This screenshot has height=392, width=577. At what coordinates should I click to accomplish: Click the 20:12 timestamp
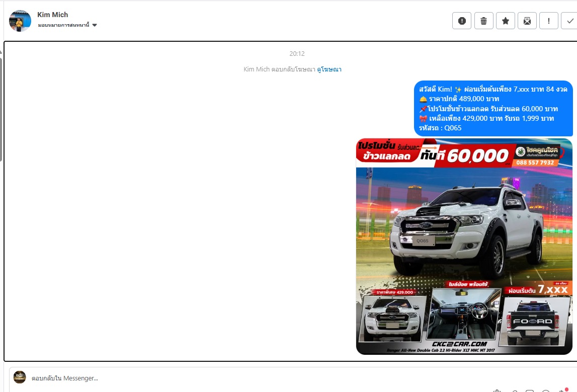pos(297,53)
